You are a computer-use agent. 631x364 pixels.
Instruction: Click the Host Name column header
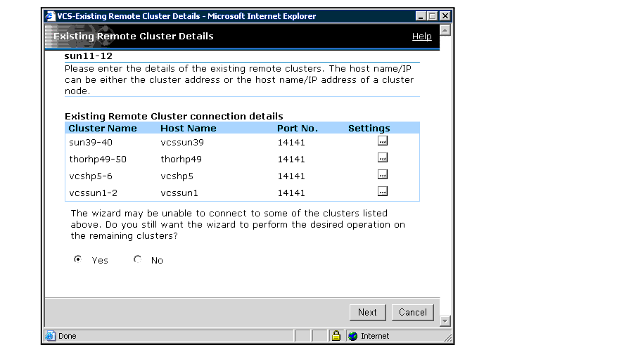point(189,128)
